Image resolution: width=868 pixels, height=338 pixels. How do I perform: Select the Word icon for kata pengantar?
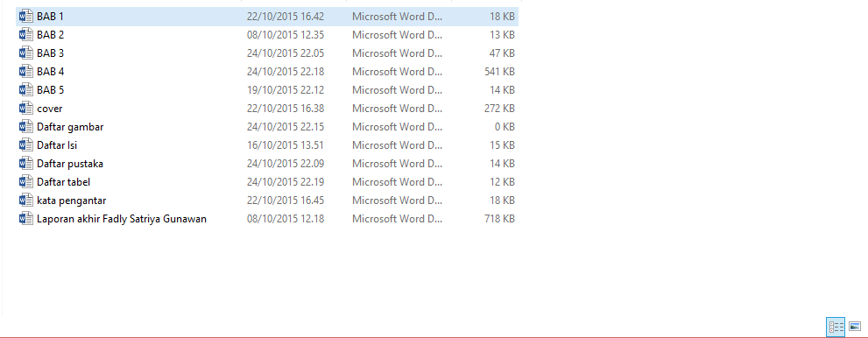coord(26,200)
